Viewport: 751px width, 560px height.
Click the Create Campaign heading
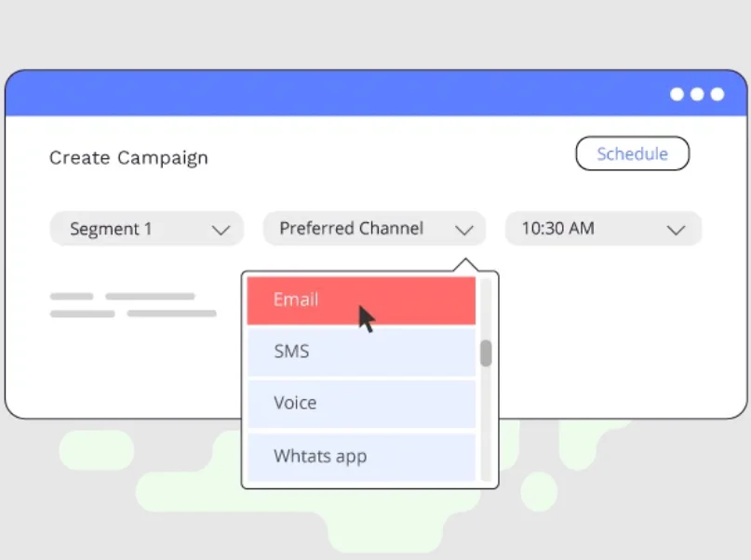click(x=128, y=158)
